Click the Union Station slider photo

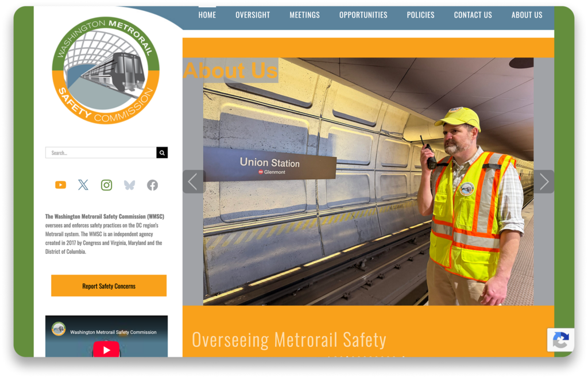[x=368, y=182]
